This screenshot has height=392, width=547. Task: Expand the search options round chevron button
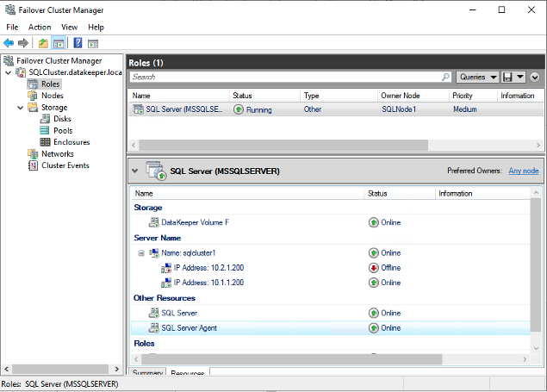click(535, 77)
